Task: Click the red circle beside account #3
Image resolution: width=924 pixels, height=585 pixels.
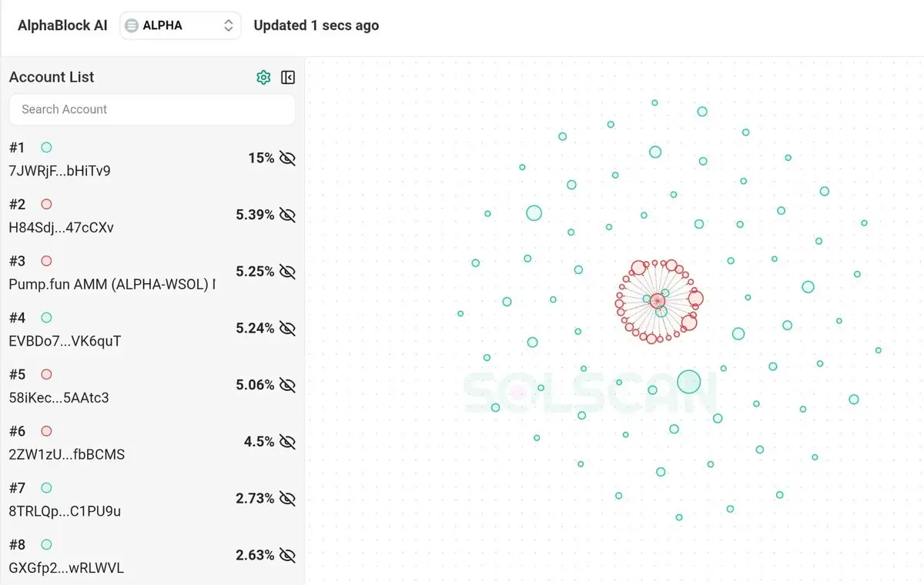Action: pyautogui.click(x=46, y=261)
